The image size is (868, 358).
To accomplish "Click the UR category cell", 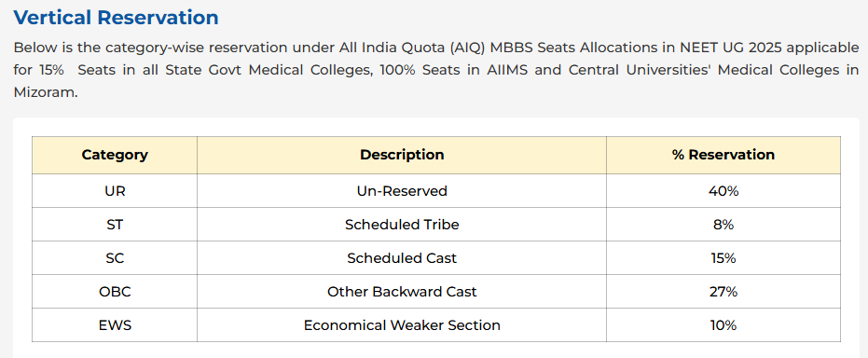I will (115, 191).
